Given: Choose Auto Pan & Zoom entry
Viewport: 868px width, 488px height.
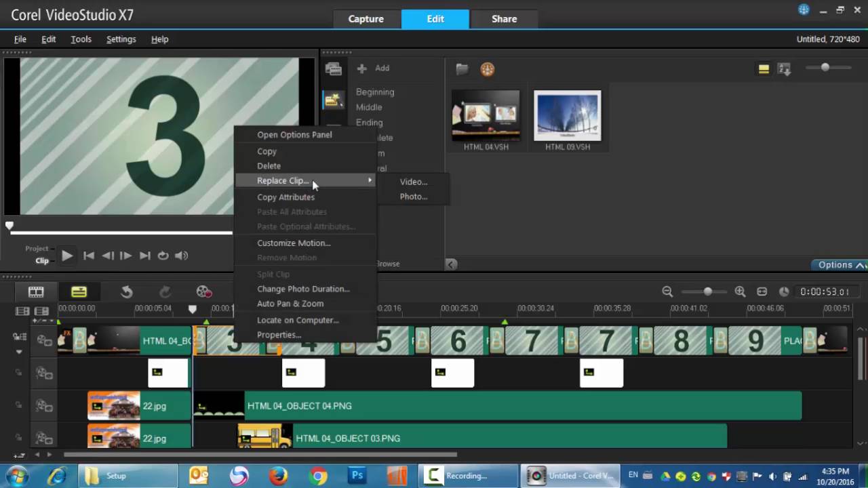Looking at the screenshot, I should click(x=290, y=304).
